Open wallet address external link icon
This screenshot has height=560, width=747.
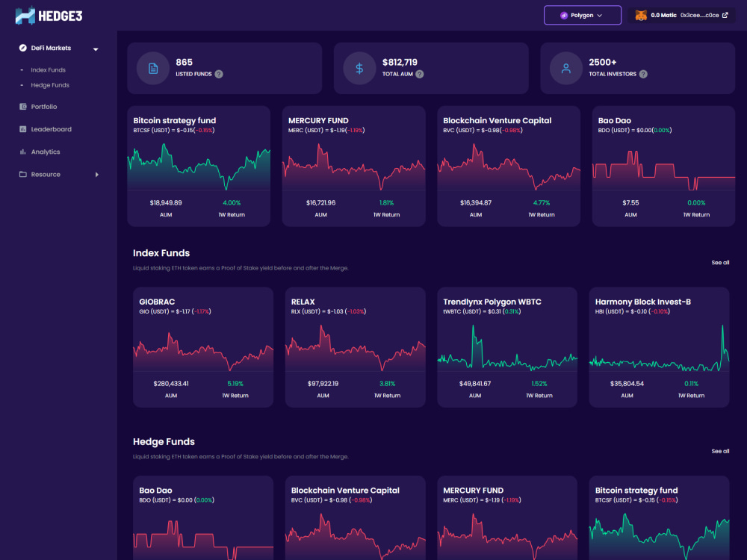[x=725, y=15]
